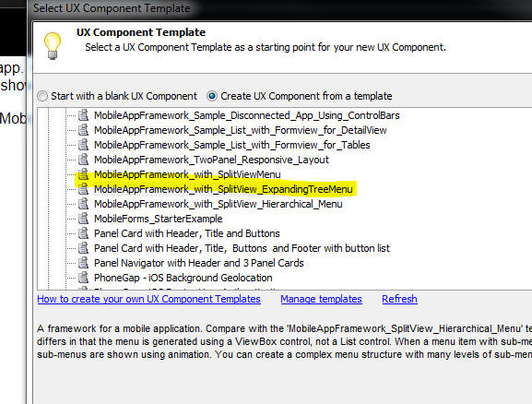Viewport: 532px width, 404px height.
Task: Select MobileAppFramework_with_SplitView_Hierarchical_Menu template
Action: (x=219, y=204)
